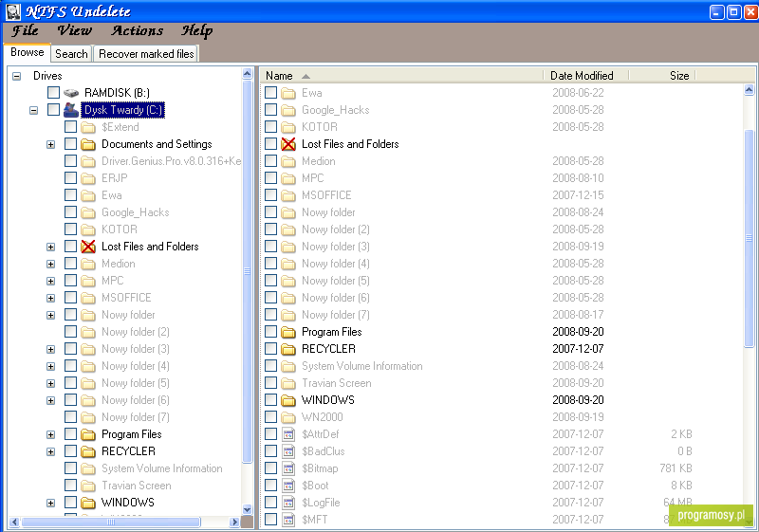759x532 pixels.
Task: Click the $MFT file icon
Action: pyautogui.click(x=288, y=520)
